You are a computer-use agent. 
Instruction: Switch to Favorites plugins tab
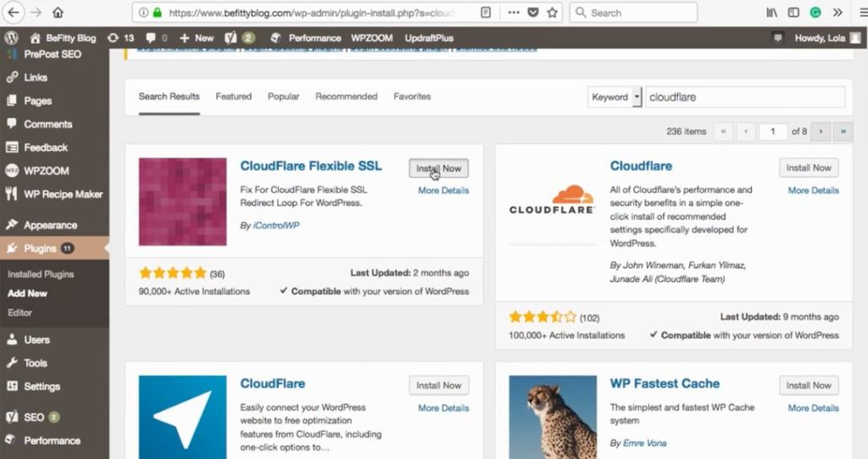(412, 97)
